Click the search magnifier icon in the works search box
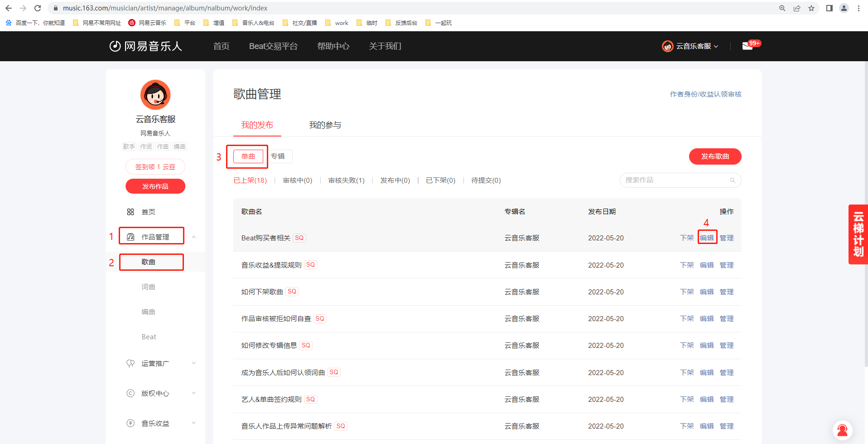 pyautogui.click(x=732, y=181)
